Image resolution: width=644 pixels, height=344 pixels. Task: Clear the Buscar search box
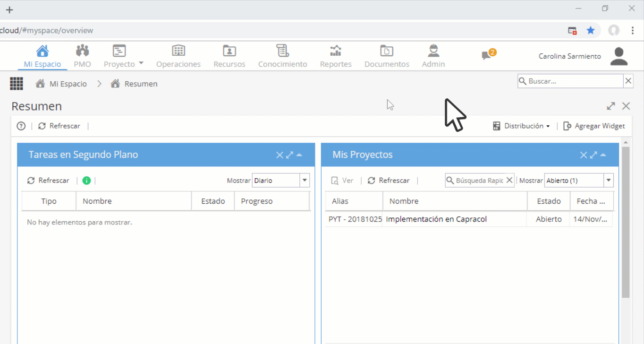click(x=628, y=81)
